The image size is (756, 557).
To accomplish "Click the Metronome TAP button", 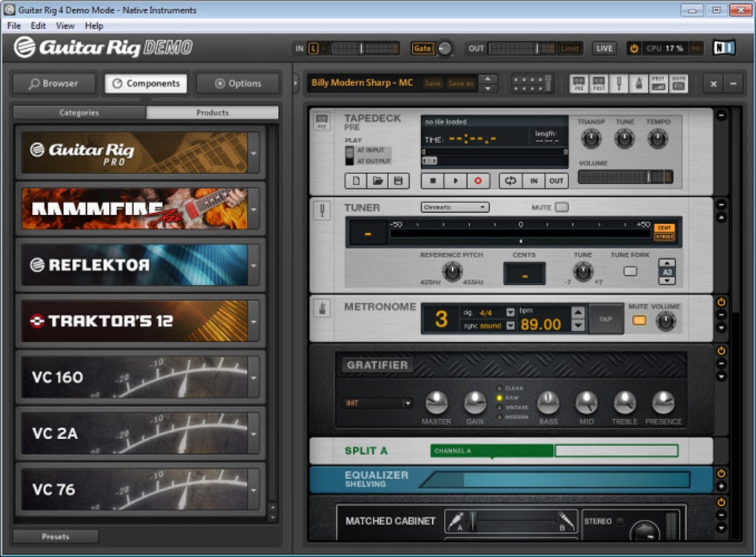I will (606, 319).
